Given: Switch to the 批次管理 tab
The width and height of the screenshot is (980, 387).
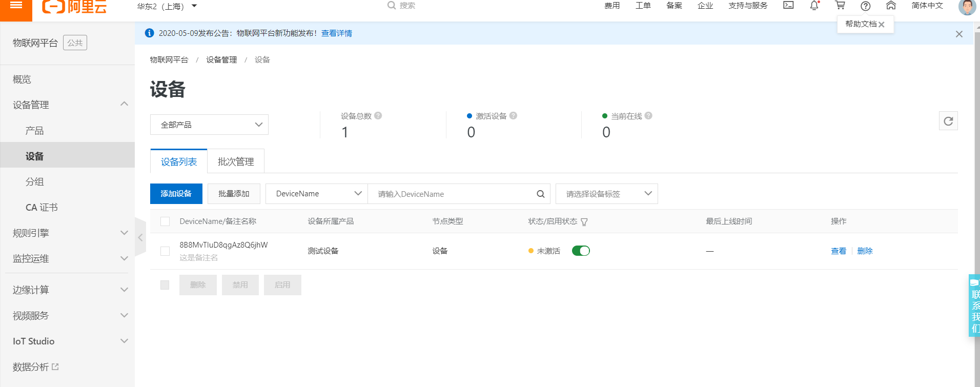Looking at the screenshot, I should pyautogui.click(x=236, y=162).
